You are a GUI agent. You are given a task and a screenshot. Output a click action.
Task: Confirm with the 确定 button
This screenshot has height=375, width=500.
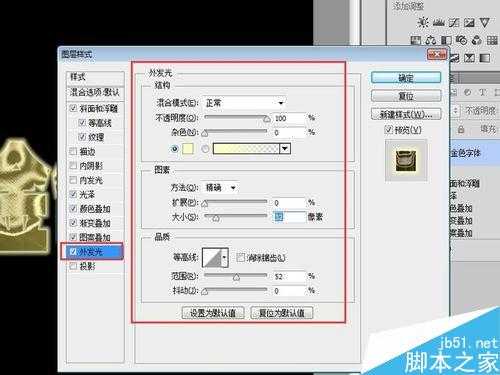[x=406, y=78]
